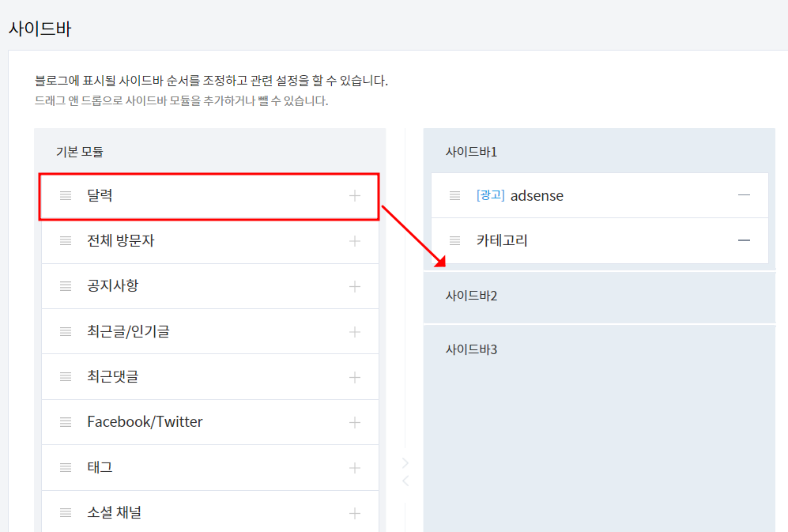The image size is (788, 532).
Task: Add the 달력 module using its plus icon
Action: pos(355,195)
